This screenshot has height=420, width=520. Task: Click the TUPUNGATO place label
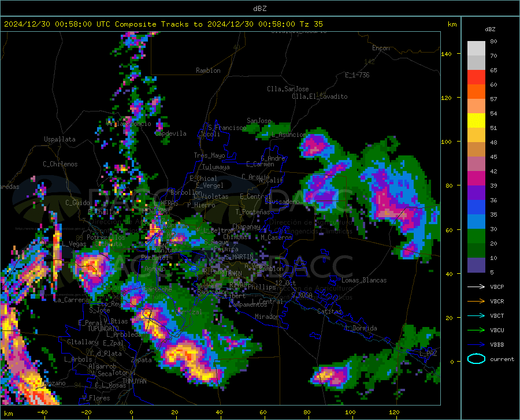point(103,329)
